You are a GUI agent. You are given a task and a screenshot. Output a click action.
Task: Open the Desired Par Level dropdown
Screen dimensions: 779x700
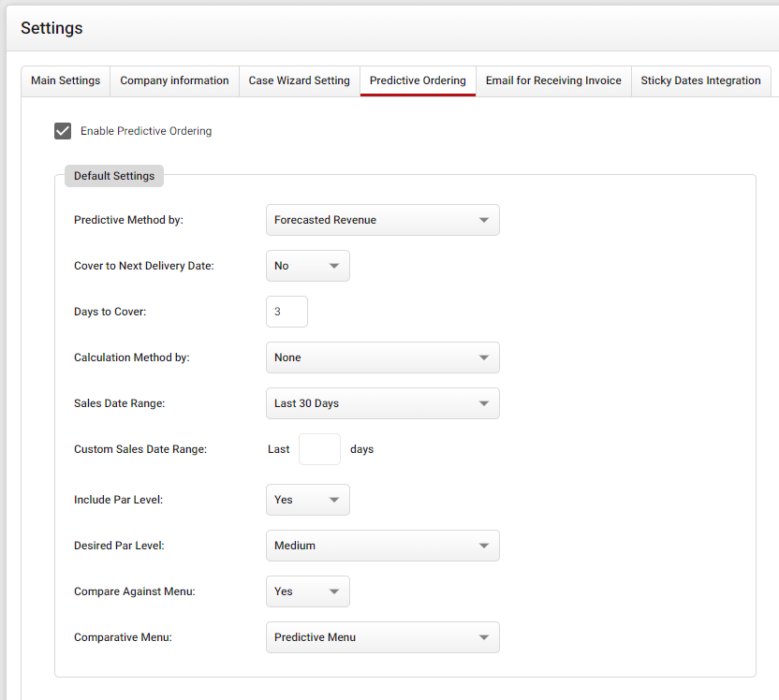click(x=382, y=545)
